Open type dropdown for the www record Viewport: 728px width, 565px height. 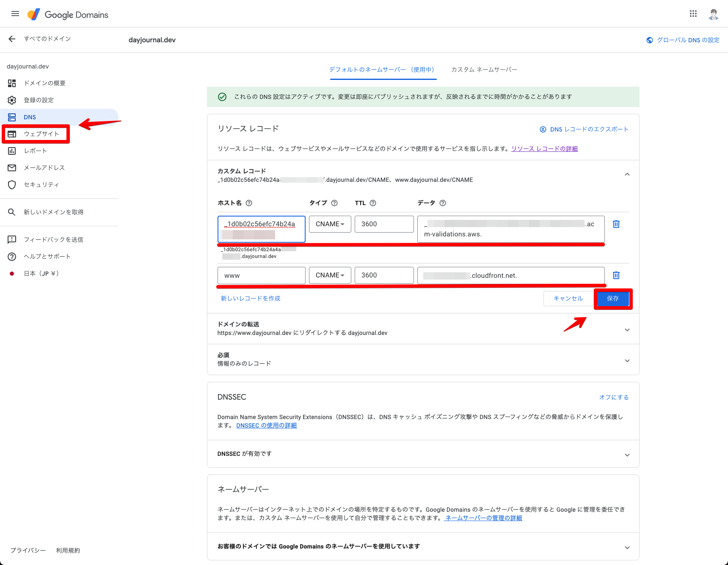330,275
